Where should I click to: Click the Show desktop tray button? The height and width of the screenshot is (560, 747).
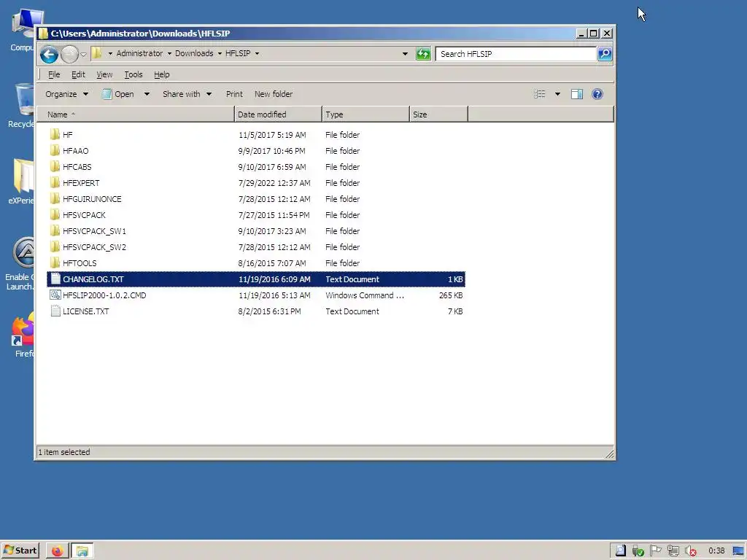738,551
